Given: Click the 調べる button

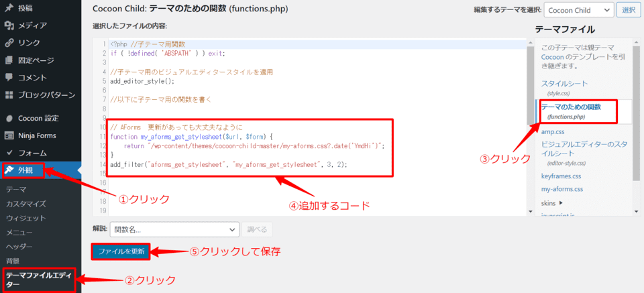Looking at the screenshot, I should pos(257,230).
